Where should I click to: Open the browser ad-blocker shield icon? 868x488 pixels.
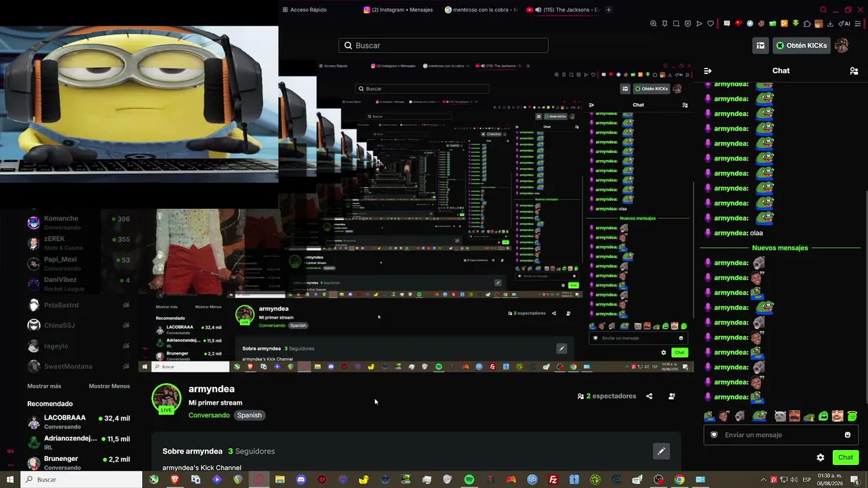coord(688,24)
